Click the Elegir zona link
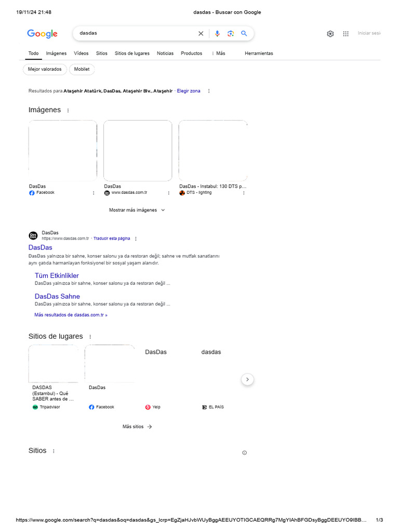This screenshot has height=532, width=399. pyautogui.click(x=189, y=91)
